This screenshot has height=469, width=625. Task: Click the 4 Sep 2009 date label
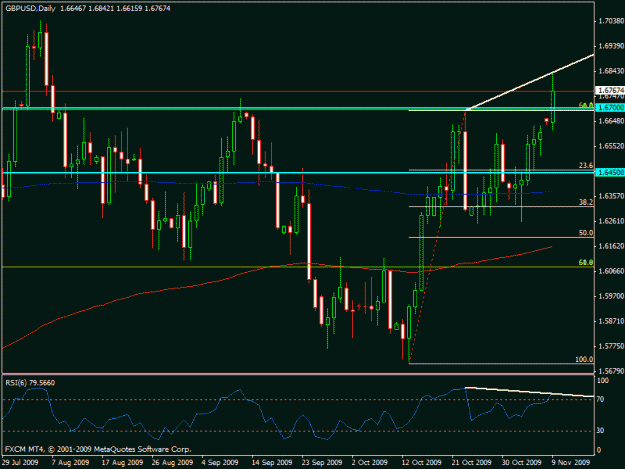(220, 462)
